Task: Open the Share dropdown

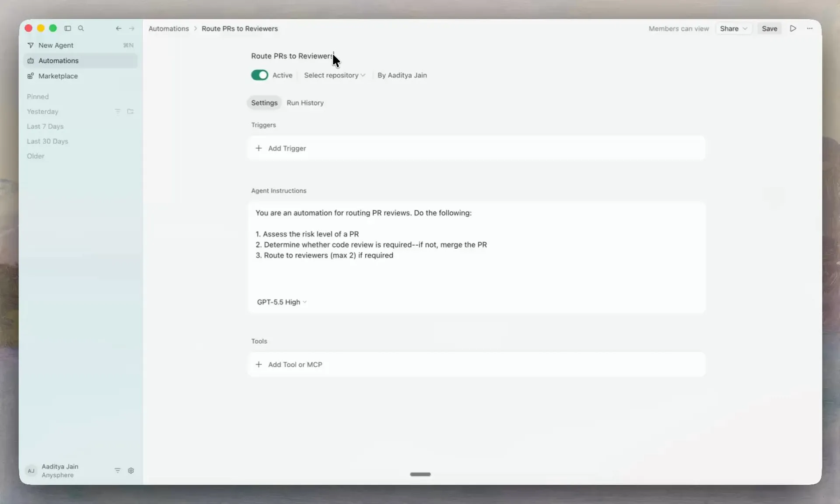Action: point(734,28)
